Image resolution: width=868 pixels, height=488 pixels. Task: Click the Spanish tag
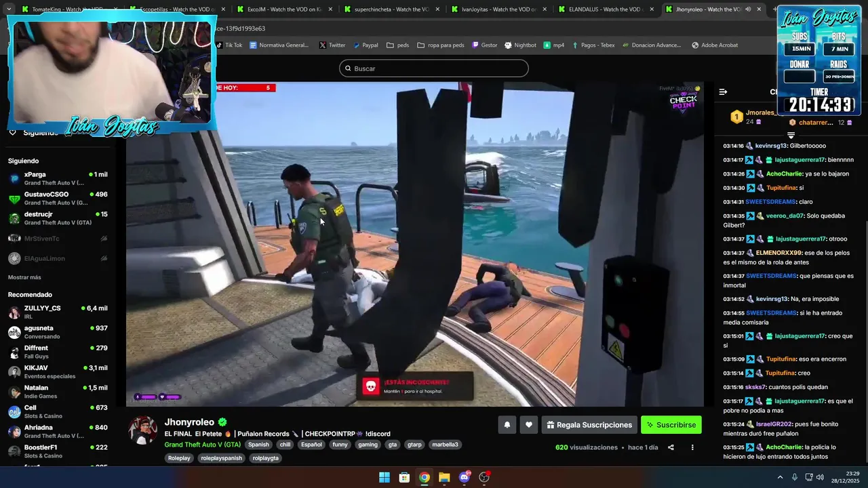coord(258,445)
